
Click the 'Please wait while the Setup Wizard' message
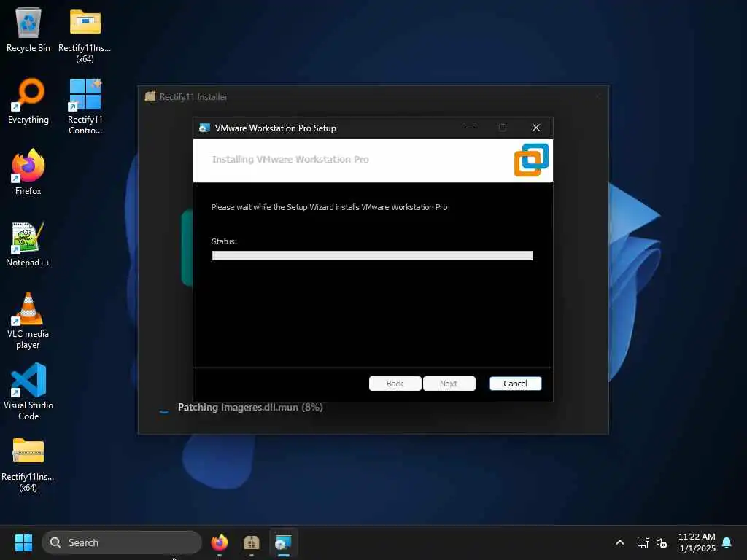[330, 207]
